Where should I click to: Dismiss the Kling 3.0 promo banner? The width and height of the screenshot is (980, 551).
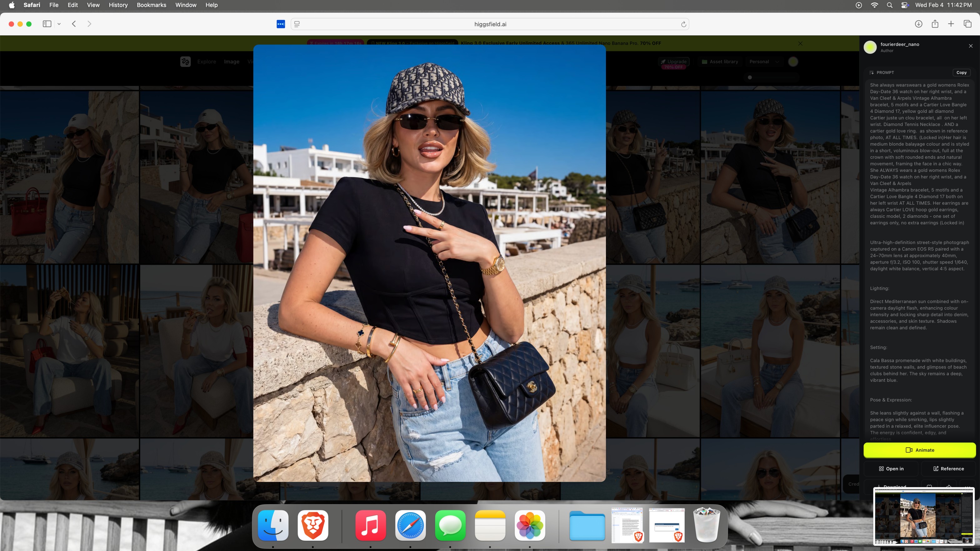(x=800, y=43)
